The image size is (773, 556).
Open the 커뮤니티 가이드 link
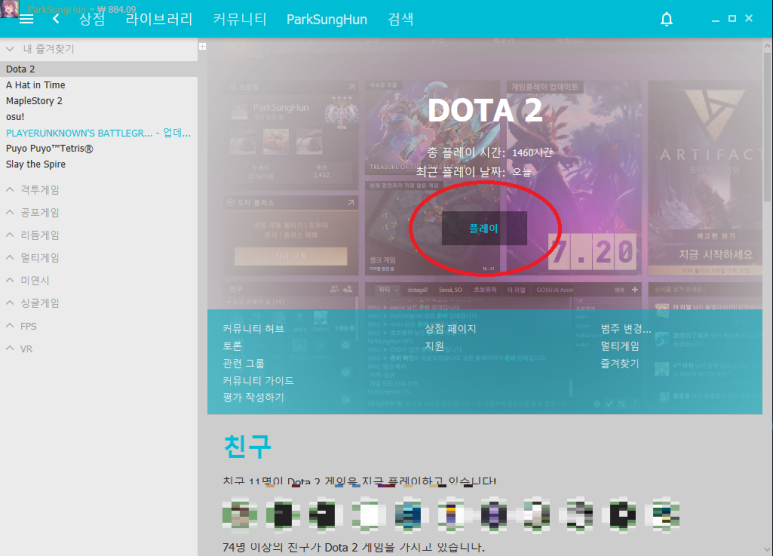[258, 381]
